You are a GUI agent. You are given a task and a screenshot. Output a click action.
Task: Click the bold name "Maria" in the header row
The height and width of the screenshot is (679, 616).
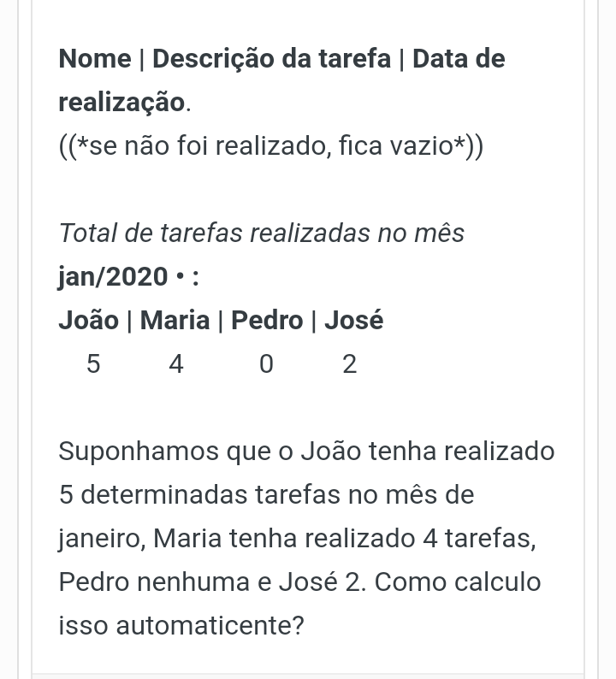point(175,321)
